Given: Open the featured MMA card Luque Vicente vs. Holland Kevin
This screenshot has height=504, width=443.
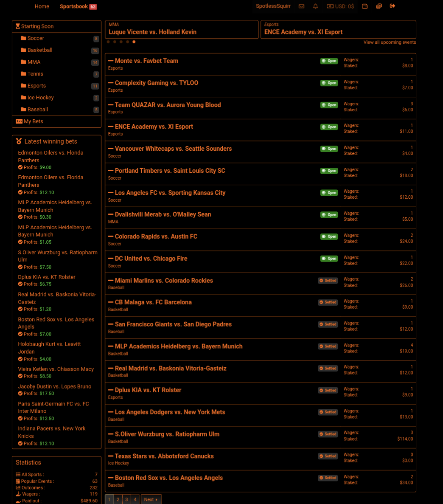Looking at the screenshot, I should (182, 30).
